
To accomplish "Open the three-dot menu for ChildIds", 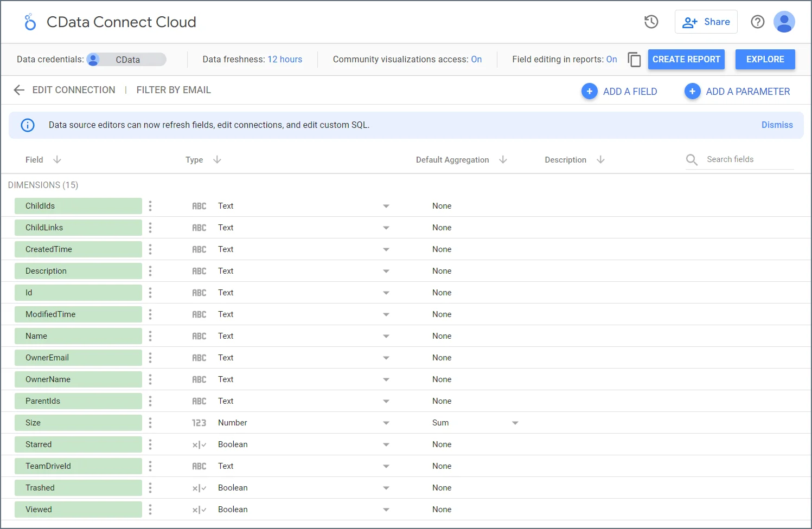I will point(150,206).
